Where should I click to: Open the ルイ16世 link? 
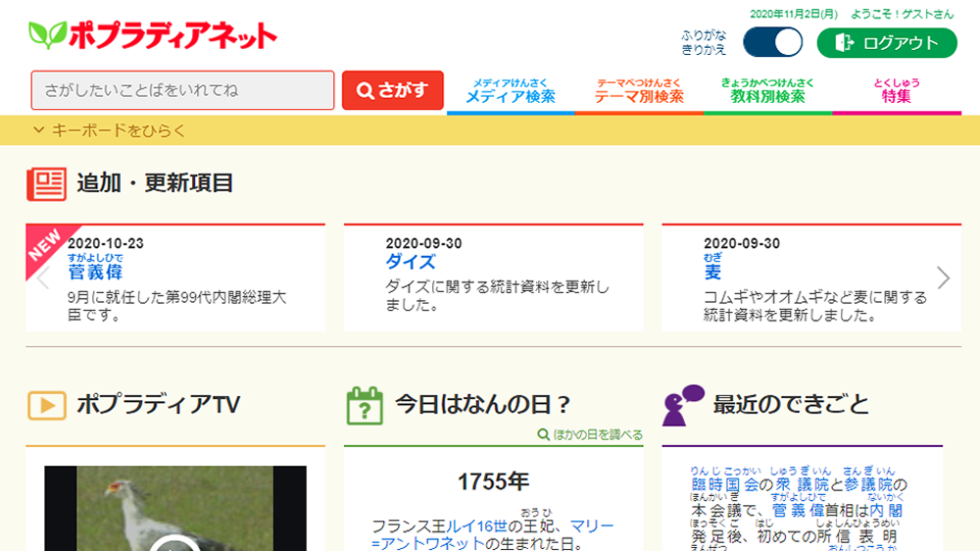(477, 526)
